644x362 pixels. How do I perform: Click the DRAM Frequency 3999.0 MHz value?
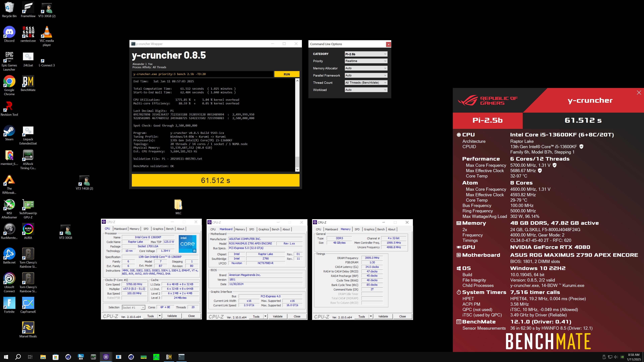[x=372, y=258]
